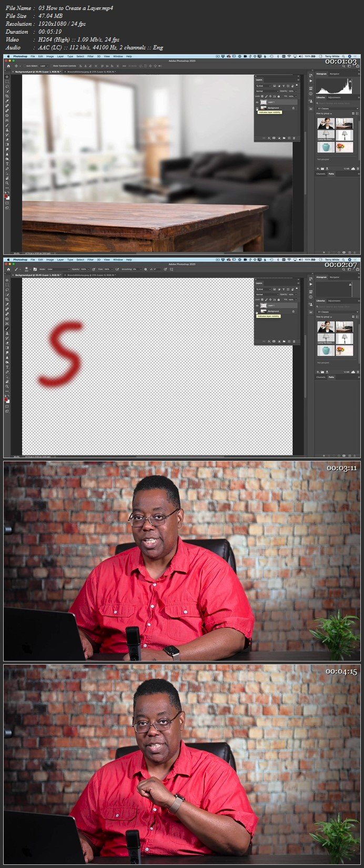The image size is (364, 868).
Task: Toggle Show Transform Controls checkbox in the table screenshot
Action: [52, 66]
